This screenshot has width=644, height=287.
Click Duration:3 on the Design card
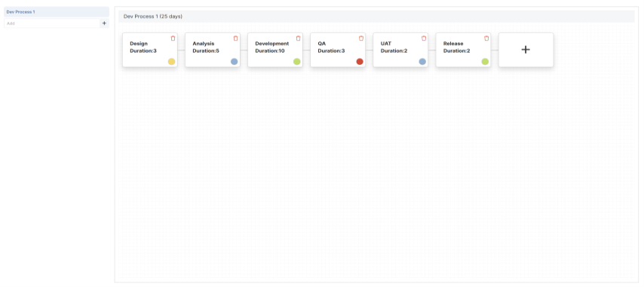click(143, 50)
